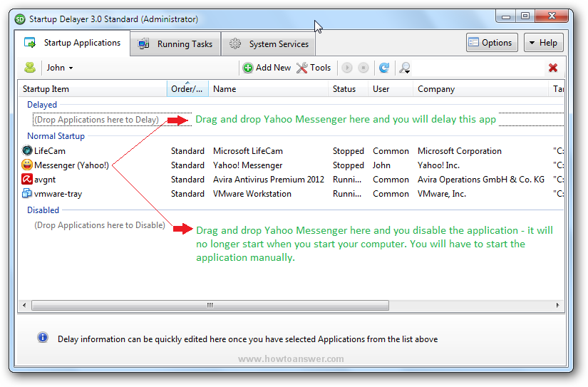Click 'Avira Antivirus Premium 2012' name cell
This screenshot has height=387, width=588.
tap(269, 180)
